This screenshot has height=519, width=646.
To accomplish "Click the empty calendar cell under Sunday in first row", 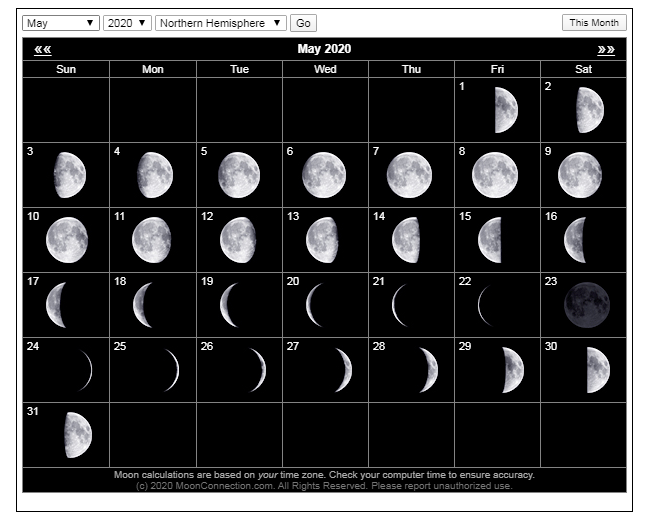I will click(x=66, y=110).
